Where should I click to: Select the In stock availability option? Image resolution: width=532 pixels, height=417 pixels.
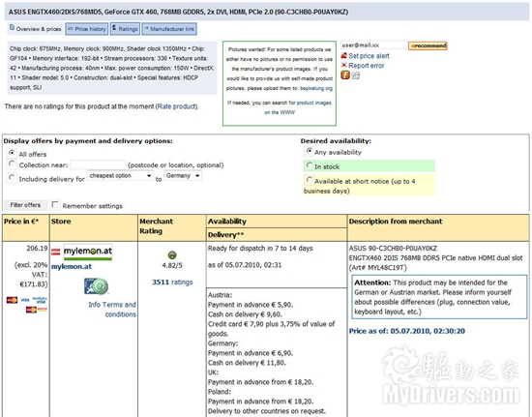point(310,165)
